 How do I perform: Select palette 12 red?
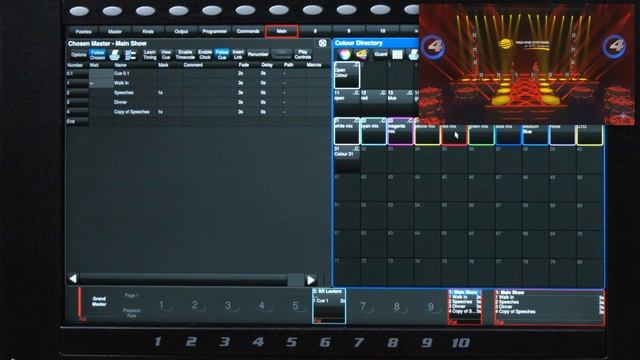click(373, 102)
